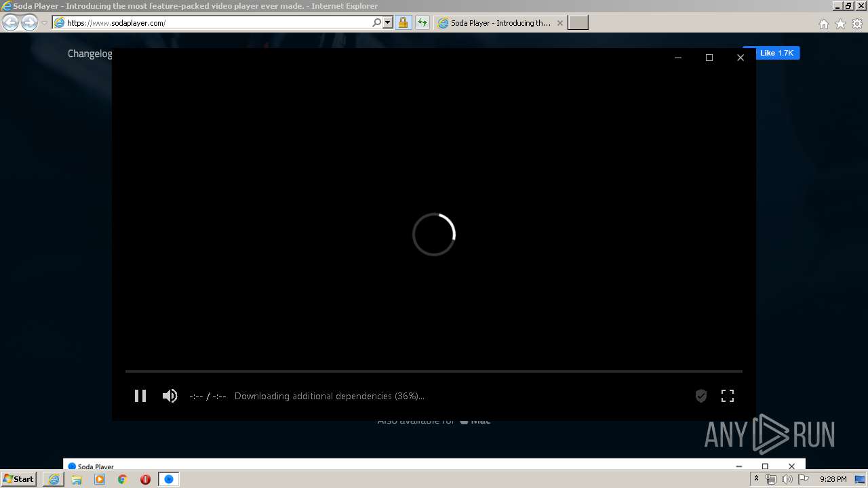This screenshot has width=868, height=488.
Task: Refresh the page in Internet Explorer
Action: [x=422, y=23]
